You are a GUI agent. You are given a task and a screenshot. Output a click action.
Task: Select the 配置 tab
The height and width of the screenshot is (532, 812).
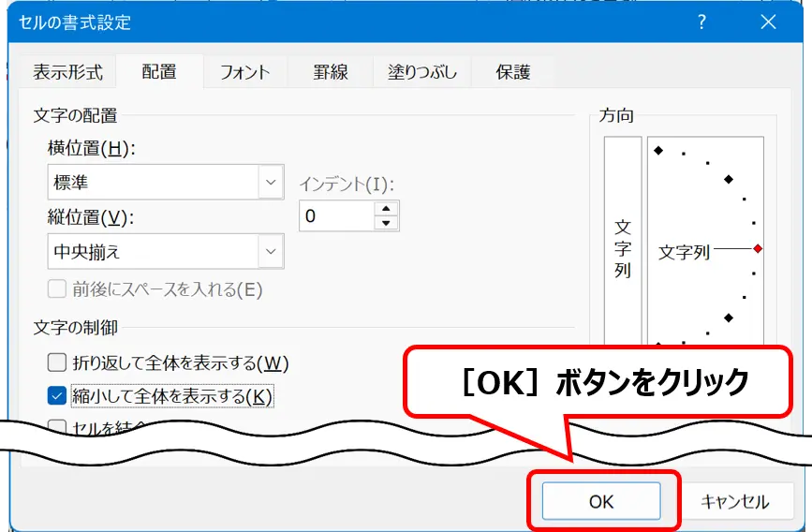pyautogui.click(x=159, y=71)
